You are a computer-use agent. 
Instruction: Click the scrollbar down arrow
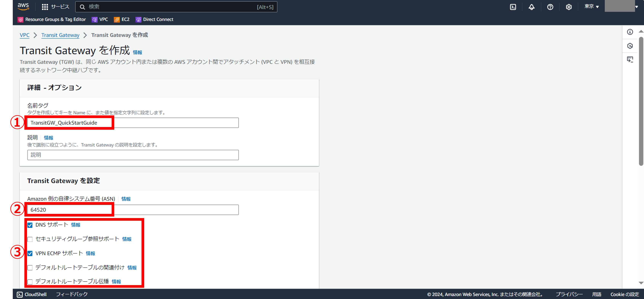[x=641, y=283]
